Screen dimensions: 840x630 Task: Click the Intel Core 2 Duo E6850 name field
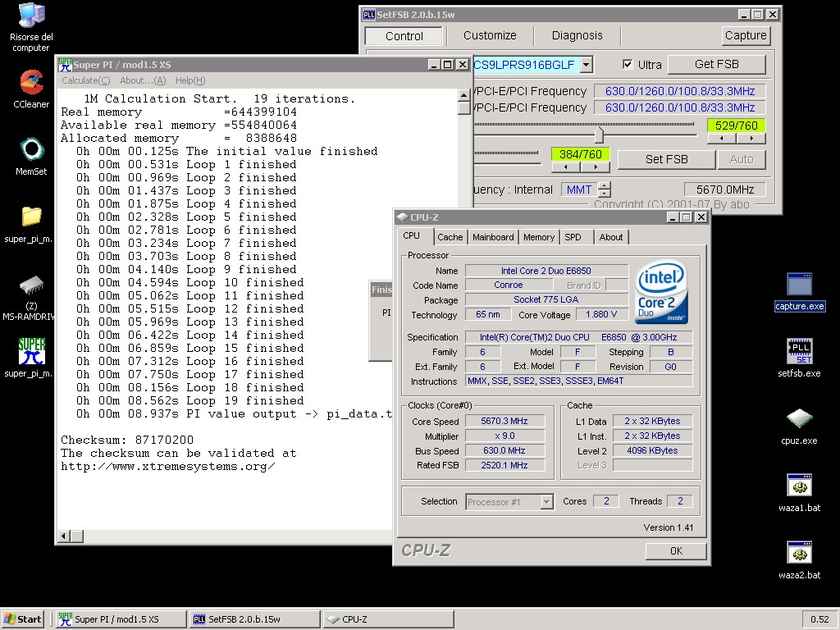(546, 271)
